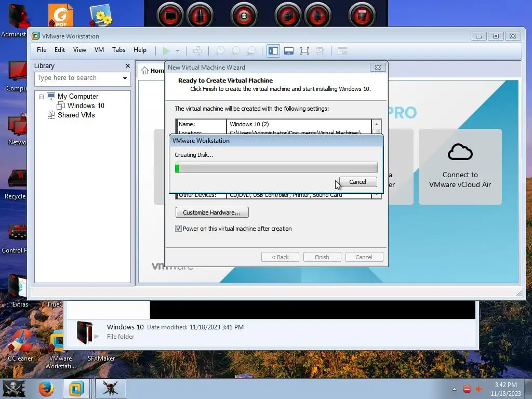The height and width of the screenshot is (399, 532).
Task: Click the pirate skull taskbar button
Action: pos(111,389)
